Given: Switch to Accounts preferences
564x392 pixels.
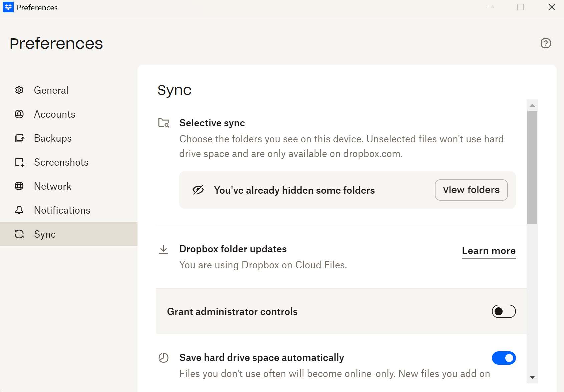Looking at the screenshot, I should point(69,114).
